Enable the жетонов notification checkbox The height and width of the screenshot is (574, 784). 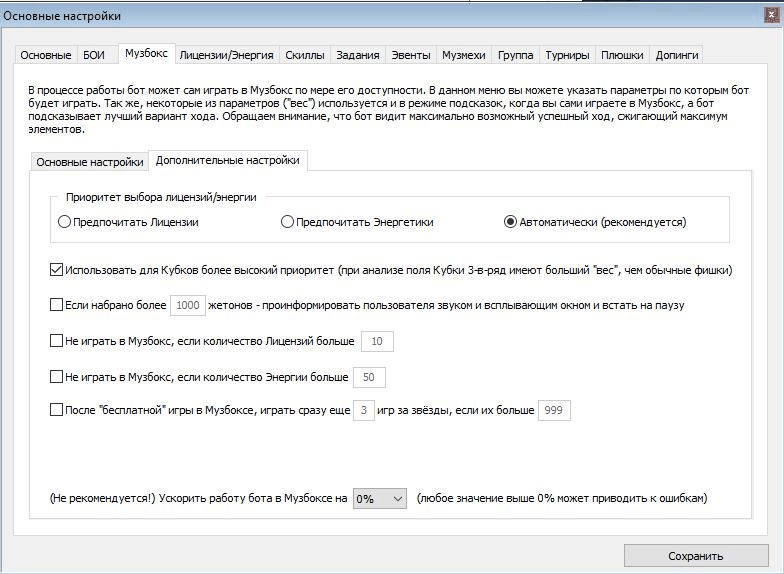pyautogui.click(x=56, y=305)
